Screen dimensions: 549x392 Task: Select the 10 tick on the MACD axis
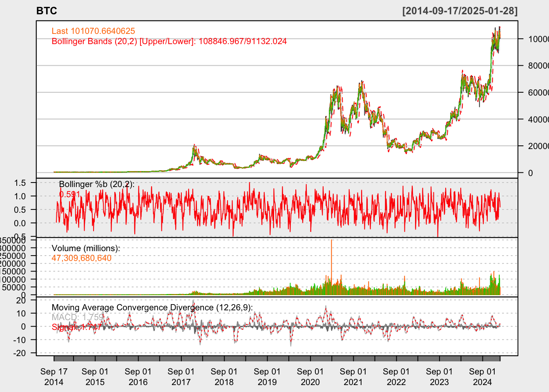tap(21, 314)
